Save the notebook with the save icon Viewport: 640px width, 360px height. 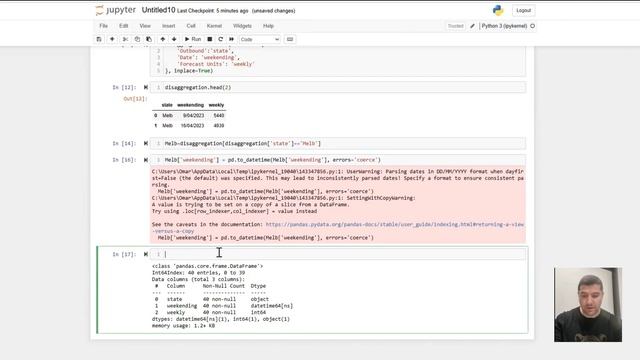pyautogui.click(x=99, y=39)
